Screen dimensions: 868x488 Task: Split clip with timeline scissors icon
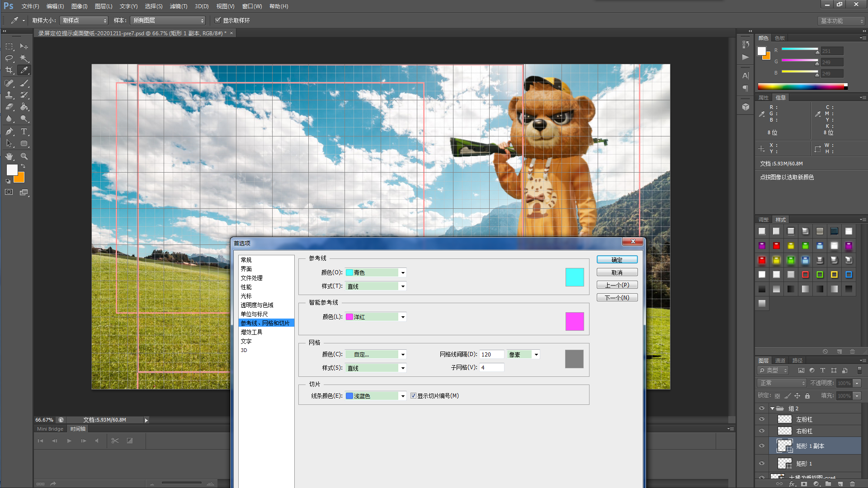click(115, 441)
